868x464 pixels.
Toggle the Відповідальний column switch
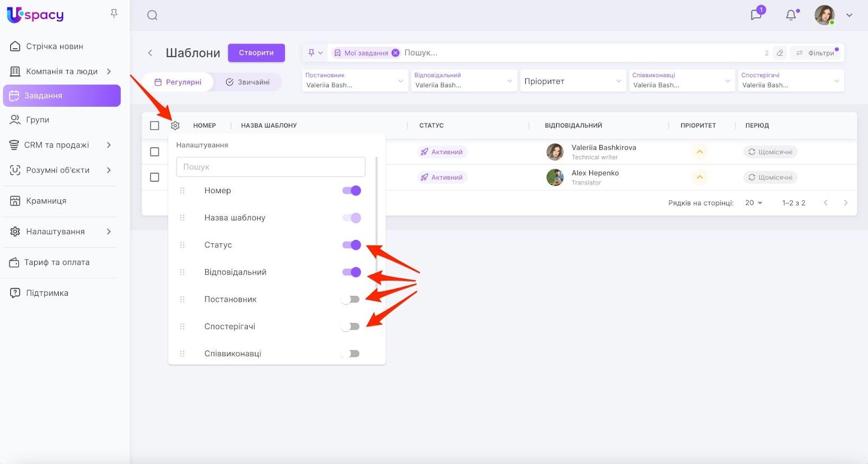tap(352, 272)
